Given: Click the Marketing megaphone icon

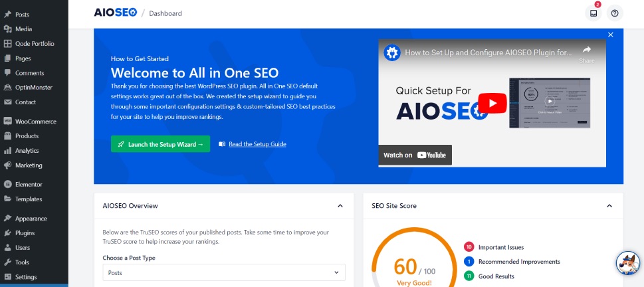Looking at the screenshot, I should tap(7, 165).
